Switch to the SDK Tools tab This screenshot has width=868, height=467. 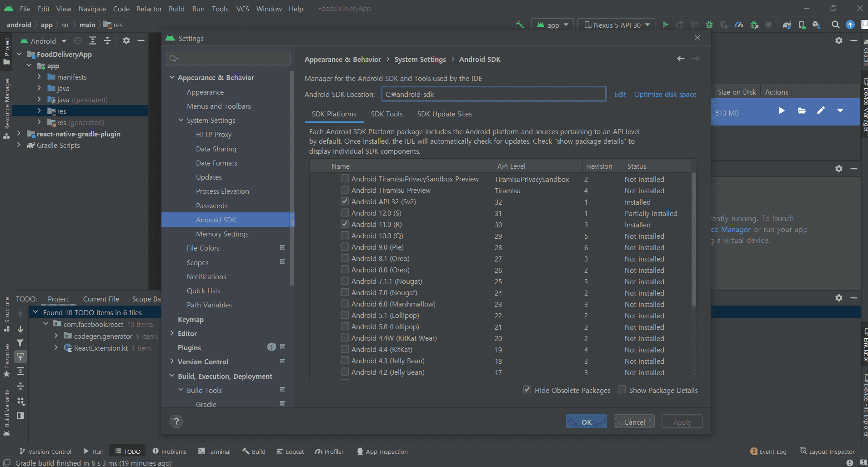coord(387,114)
